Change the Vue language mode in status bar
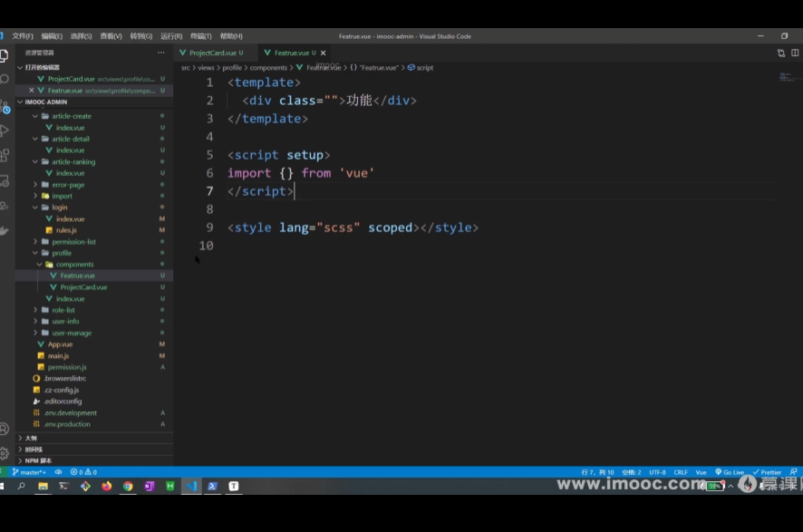 [701, 472]
